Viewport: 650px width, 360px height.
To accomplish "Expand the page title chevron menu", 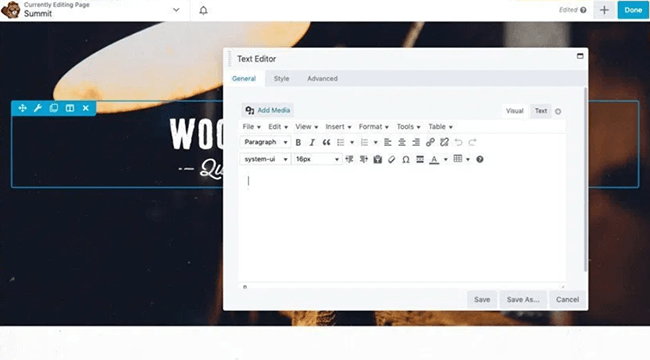I will (176, 10).
